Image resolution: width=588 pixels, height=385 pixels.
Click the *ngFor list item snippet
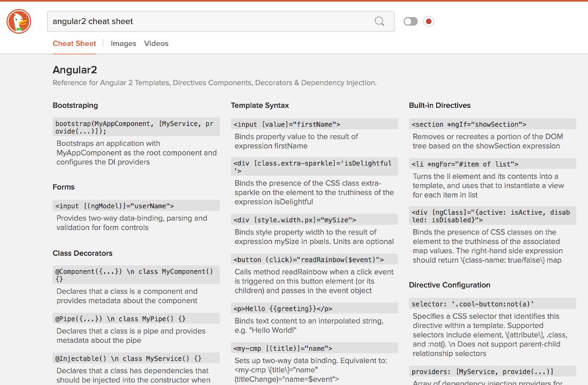tap(492, 163)
